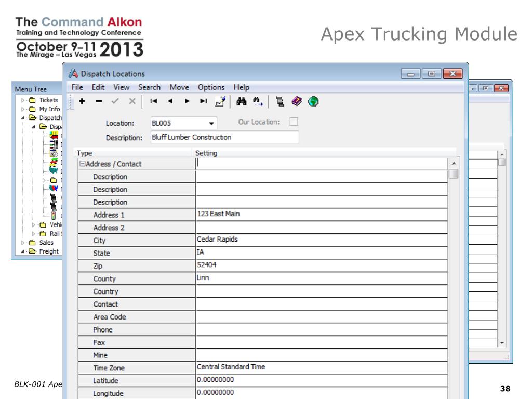The width and height of the screenshot is (532, 399).
Task: Select the Tickets tree item
Action: tap(48, 100)
